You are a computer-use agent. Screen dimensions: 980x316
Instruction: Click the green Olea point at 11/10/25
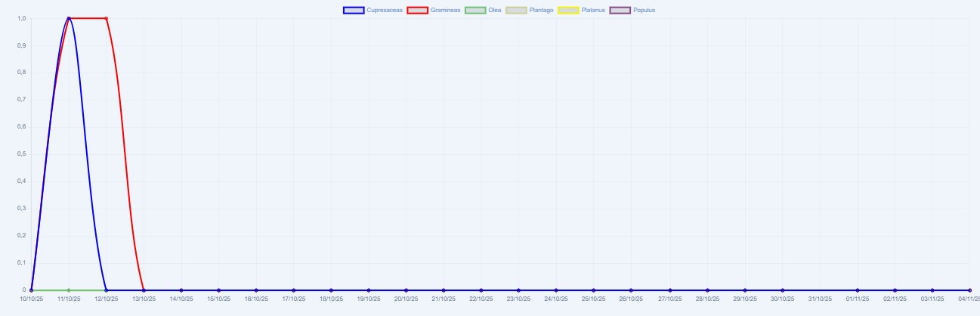click(69, 290)
